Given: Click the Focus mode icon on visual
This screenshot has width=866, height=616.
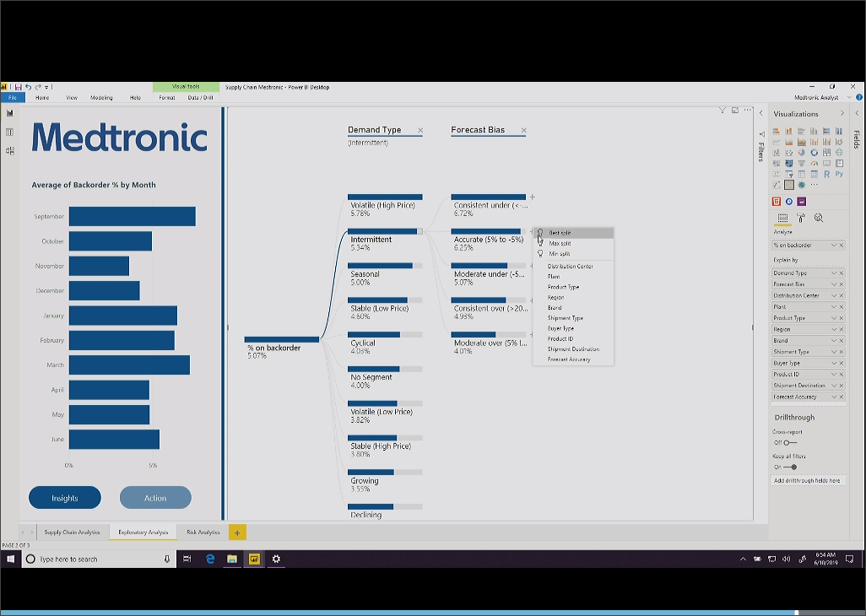Looking at the screenshot, I should pyautogui.click(x=735, y=111).
